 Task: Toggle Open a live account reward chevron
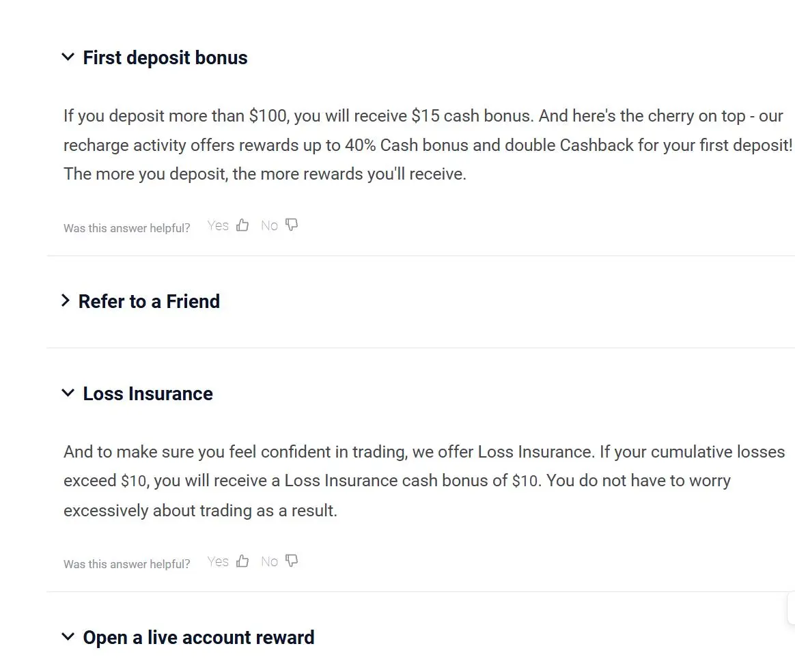point(68,636)
